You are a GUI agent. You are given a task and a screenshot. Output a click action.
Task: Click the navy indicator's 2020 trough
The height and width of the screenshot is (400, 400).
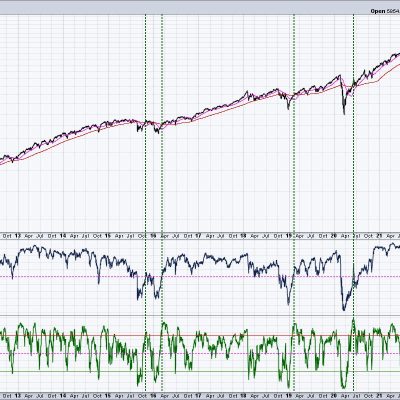tap(344, 310)
